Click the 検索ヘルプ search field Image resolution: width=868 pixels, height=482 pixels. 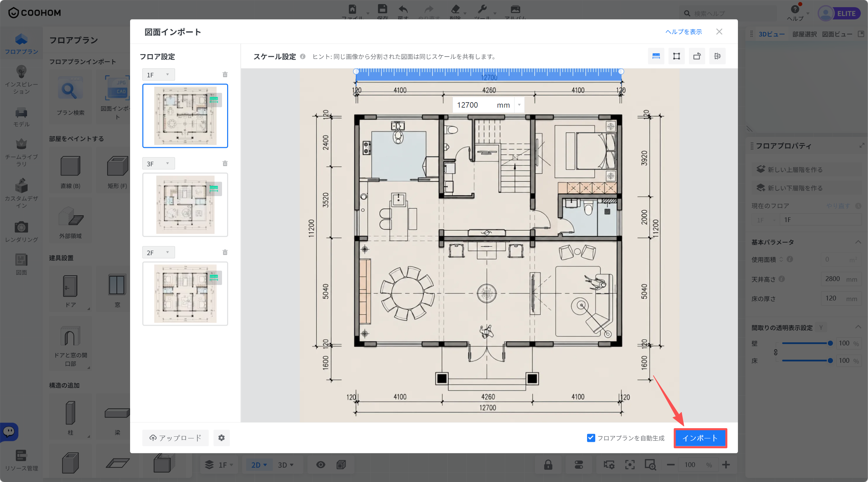[x=729, y=13]
